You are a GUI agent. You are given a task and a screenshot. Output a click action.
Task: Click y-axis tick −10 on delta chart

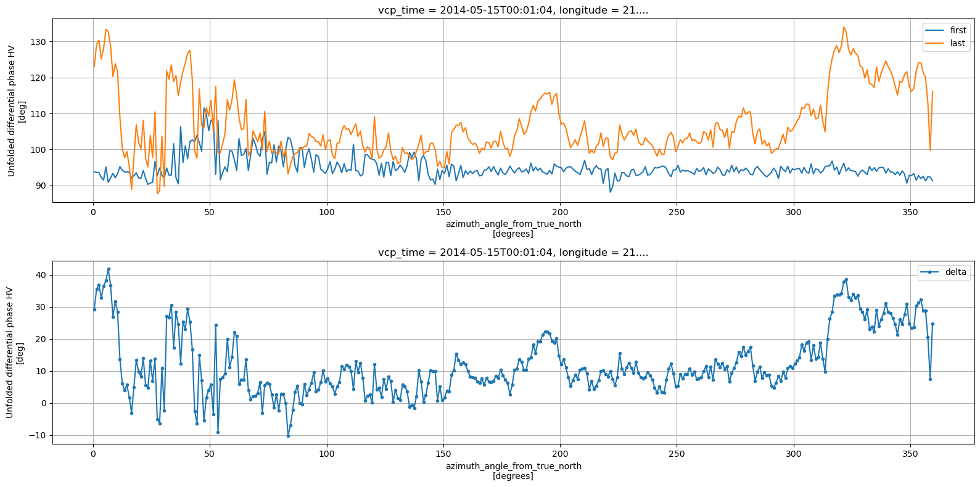click(38, 435)
